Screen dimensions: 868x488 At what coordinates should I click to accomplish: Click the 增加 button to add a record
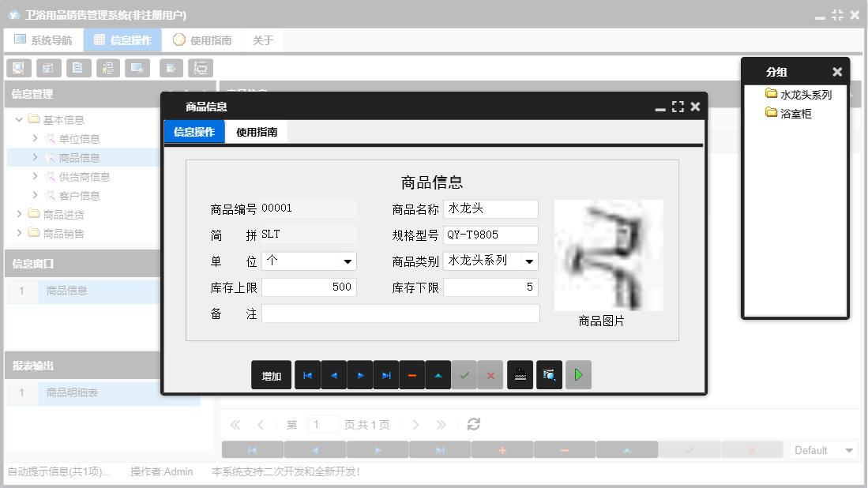[x=271, y=375]
